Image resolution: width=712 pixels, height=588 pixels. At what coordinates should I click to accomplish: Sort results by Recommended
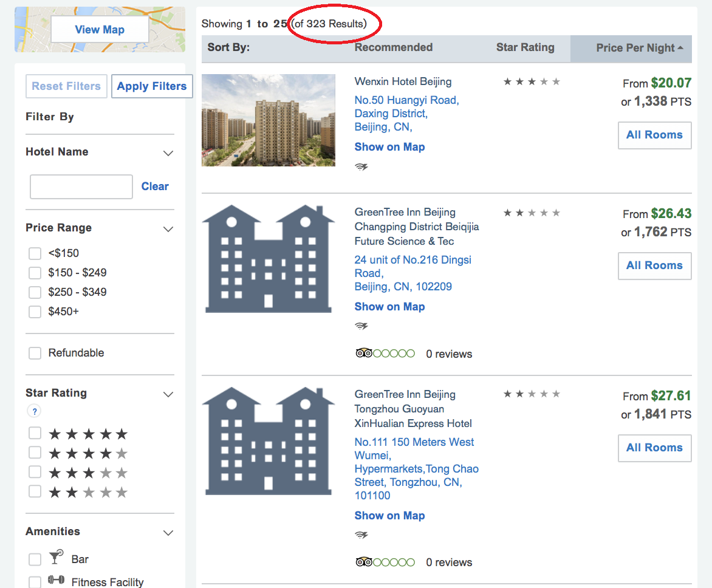(x=393, y=47)
